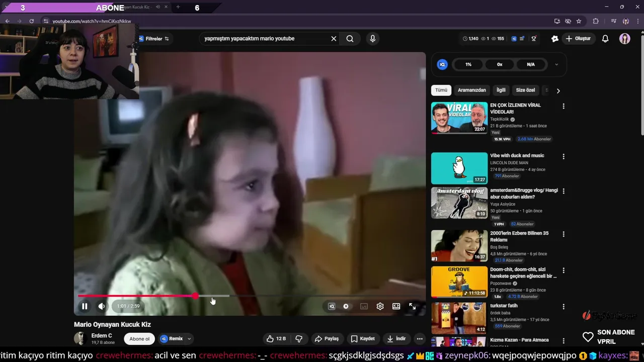Click the Oluştur create button
644x362 pixels.
[x=578, y=39]
